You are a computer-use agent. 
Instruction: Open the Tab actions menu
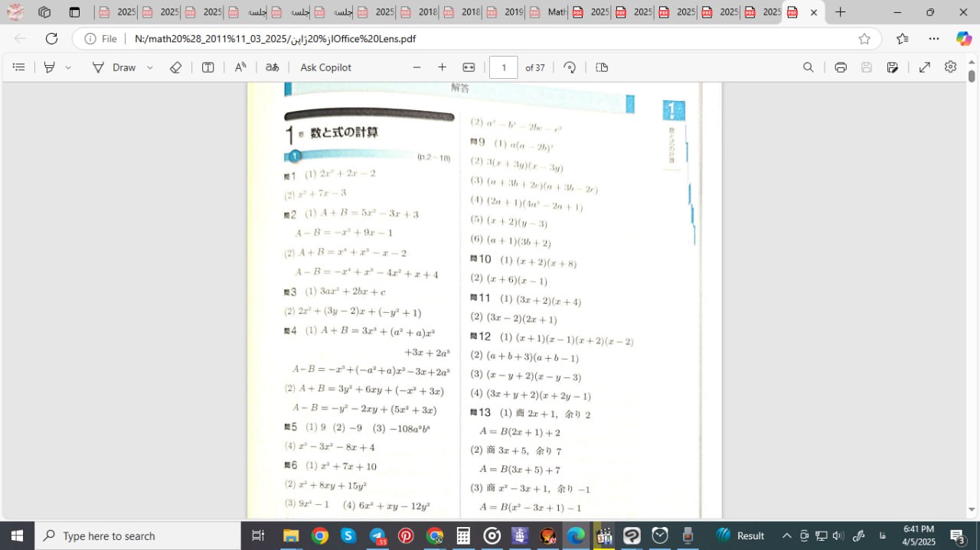74,12
